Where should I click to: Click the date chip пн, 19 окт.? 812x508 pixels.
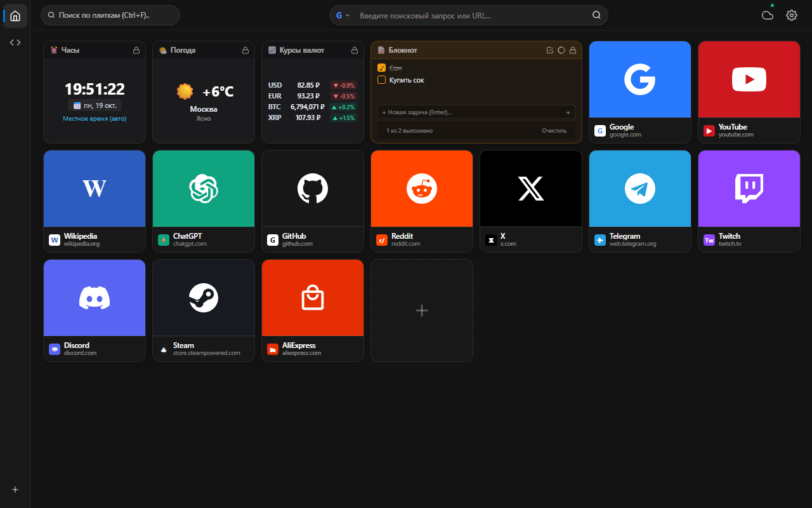pyautogui.click(x=95, y=105)
